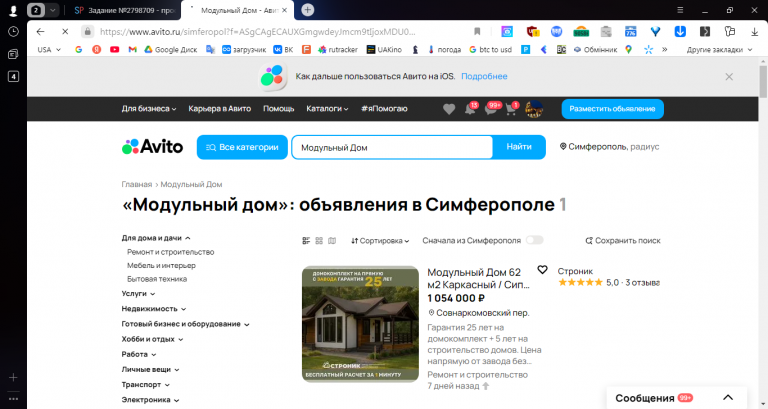This screenshot has width=768, height=409.
Task: Go back with browser back arrow
Action: click(41, 32)
